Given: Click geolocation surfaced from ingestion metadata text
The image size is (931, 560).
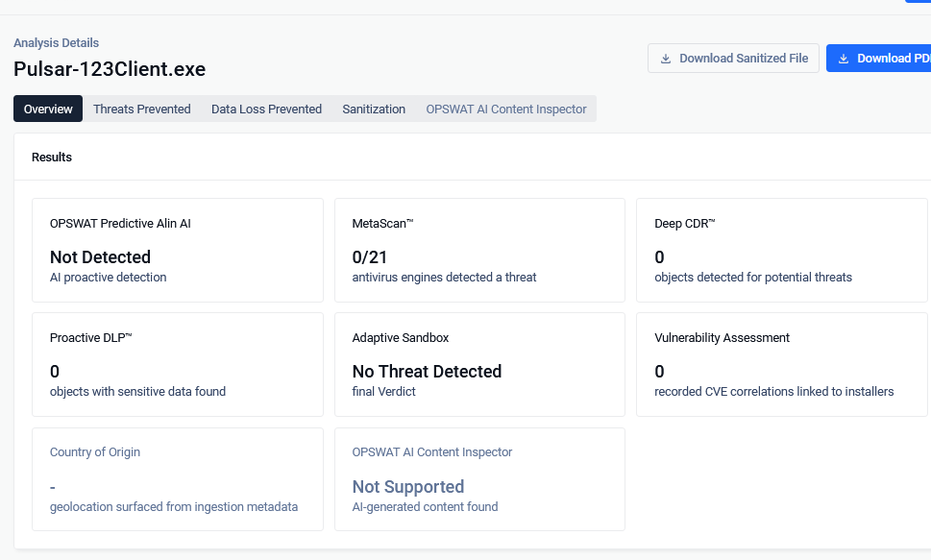Looking at the screenshot, I should point(174,506).
